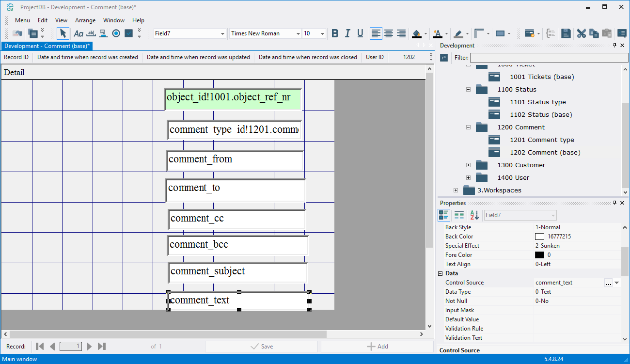This screenshot has height=364, width=630.
Task: Select the checkbox control tool
Action: [x=128, y=33]
